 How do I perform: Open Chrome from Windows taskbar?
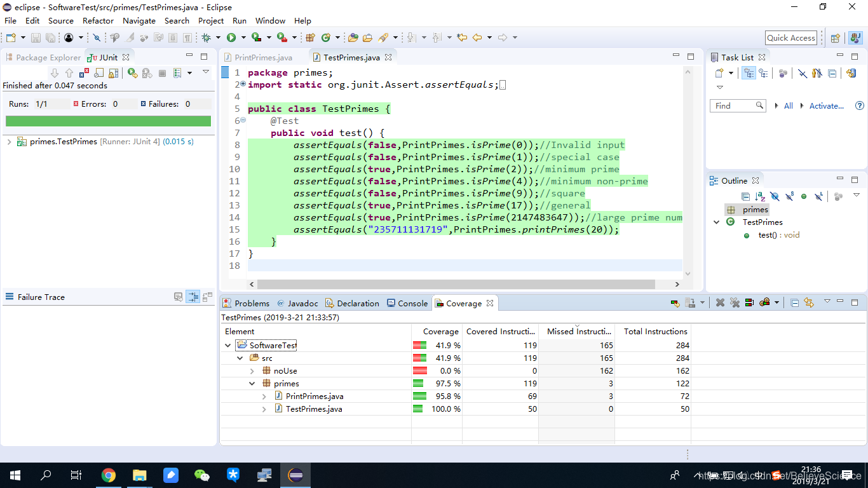click(x=109, y=475)
